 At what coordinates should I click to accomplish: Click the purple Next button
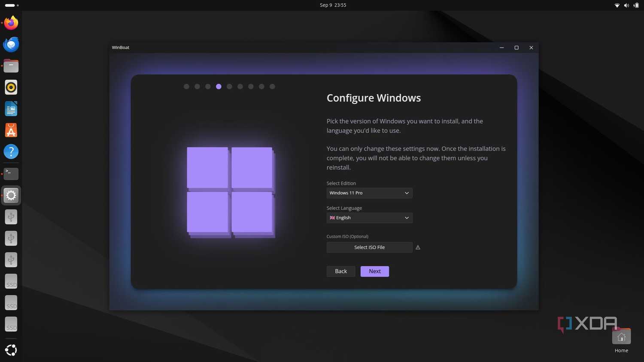[375, 271]
